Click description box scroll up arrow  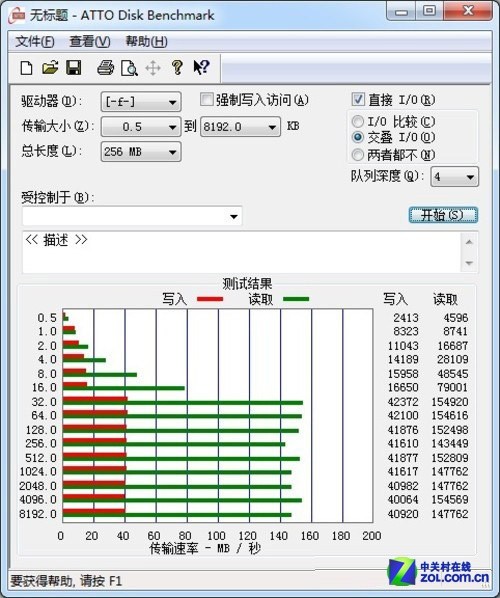click(x=469, y=242)
